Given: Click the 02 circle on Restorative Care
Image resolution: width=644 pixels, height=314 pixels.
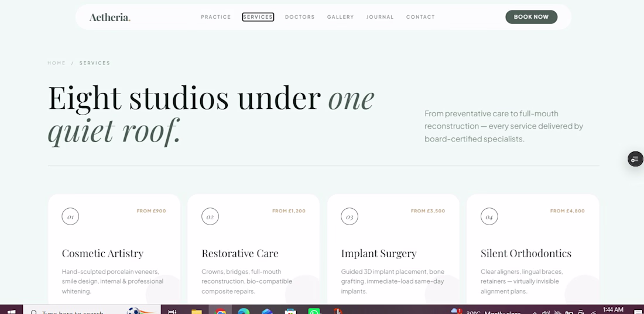Looking at the screenshot, I should 210,216.
